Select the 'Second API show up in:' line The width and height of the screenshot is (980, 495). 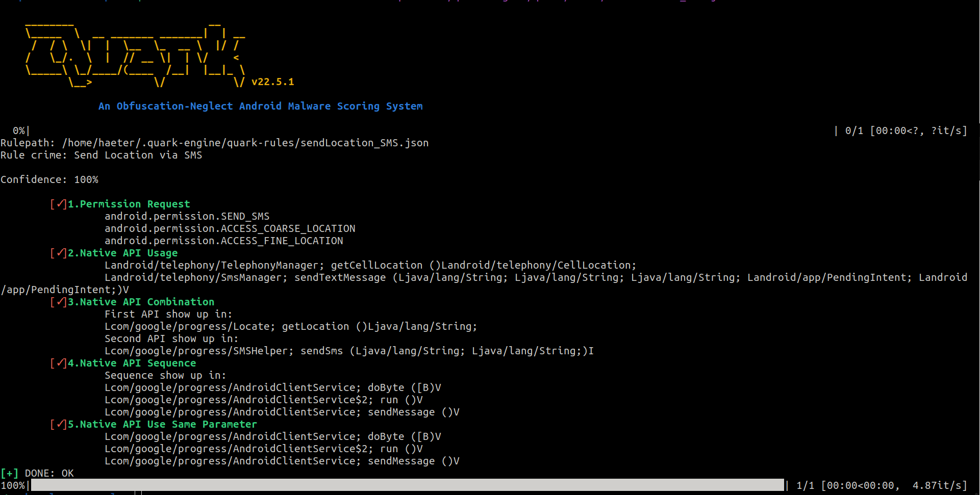[x=172, y=338]
